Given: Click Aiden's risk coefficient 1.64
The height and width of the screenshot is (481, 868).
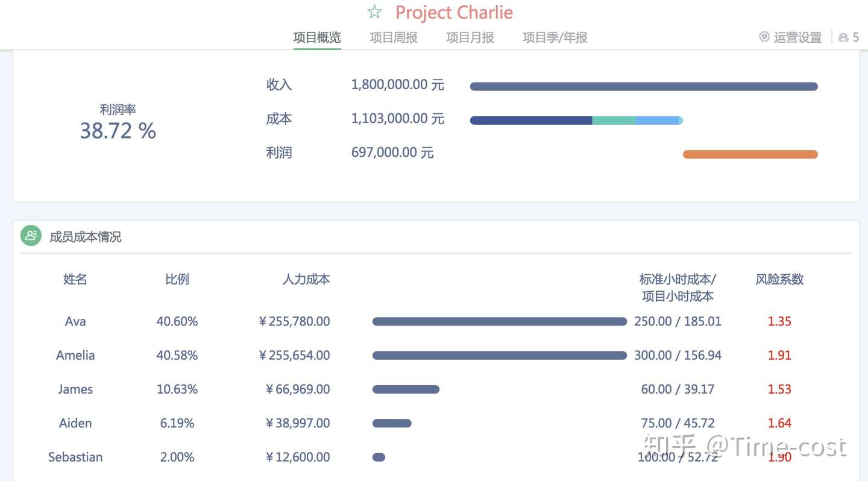Looking at the screenshot, I should click(x=779, y=423).
